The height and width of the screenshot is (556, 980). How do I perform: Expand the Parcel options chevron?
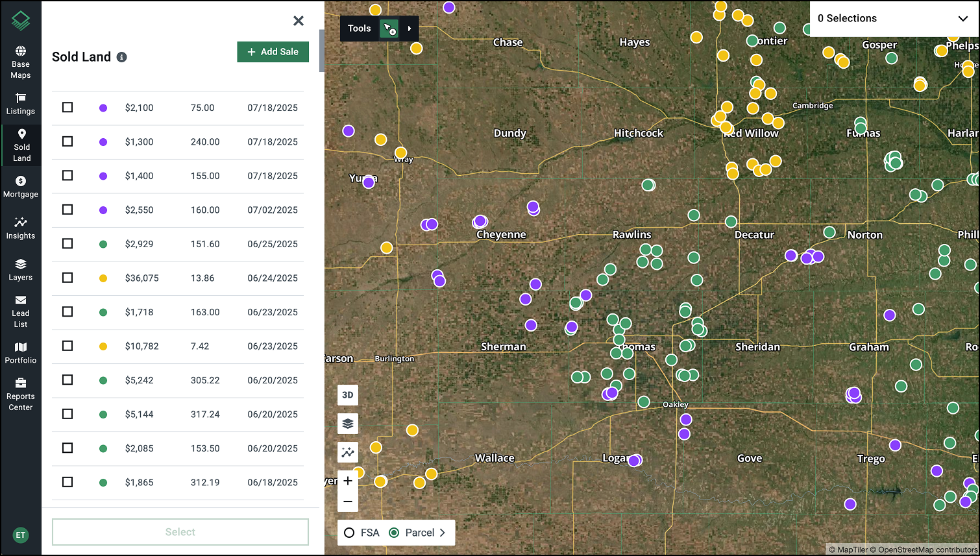[443, 533]
